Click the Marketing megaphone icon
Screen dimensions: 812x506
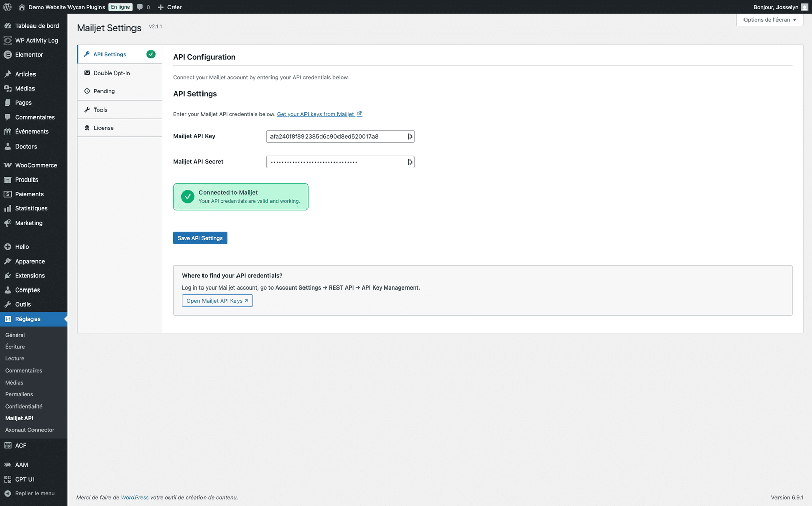pyautogui.click(x=7, y=223)
